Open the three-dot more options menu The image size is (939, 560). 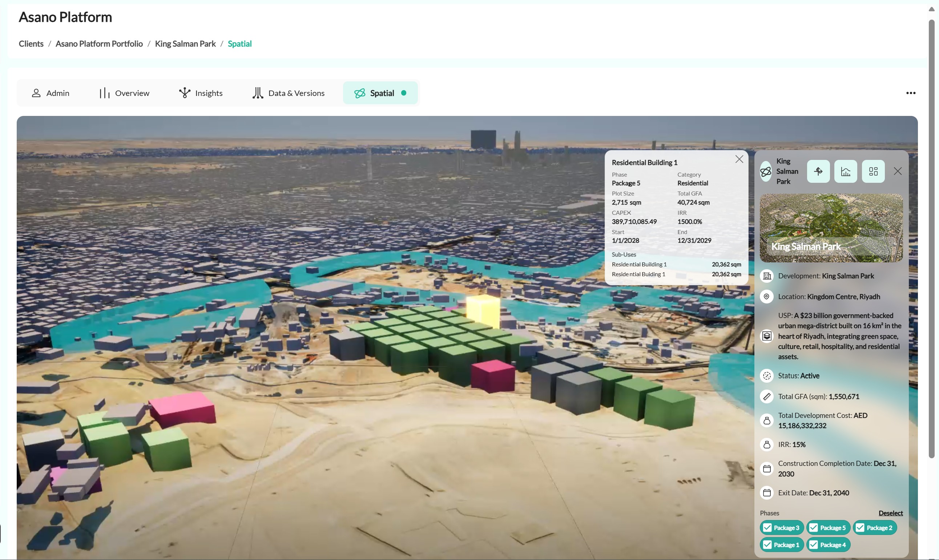911,93
